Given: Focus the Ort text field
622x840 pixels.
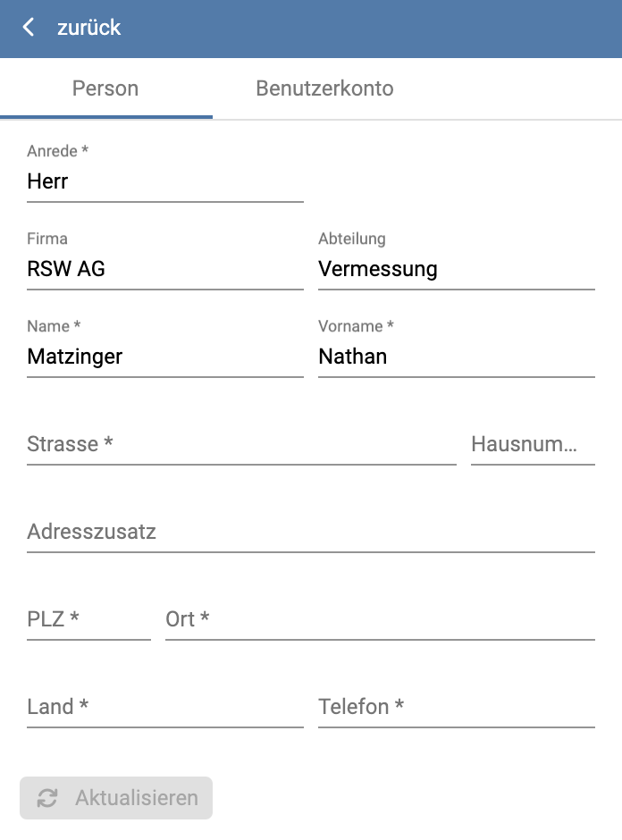Looking at the screenshot, I should coord(380,619).
